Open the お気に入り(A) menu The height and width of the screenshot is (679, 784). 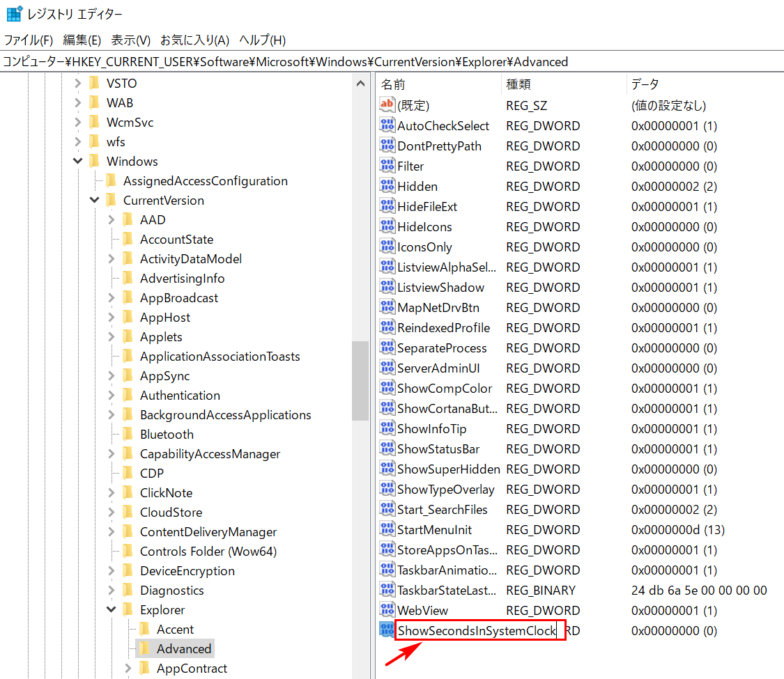coord(194,40)
